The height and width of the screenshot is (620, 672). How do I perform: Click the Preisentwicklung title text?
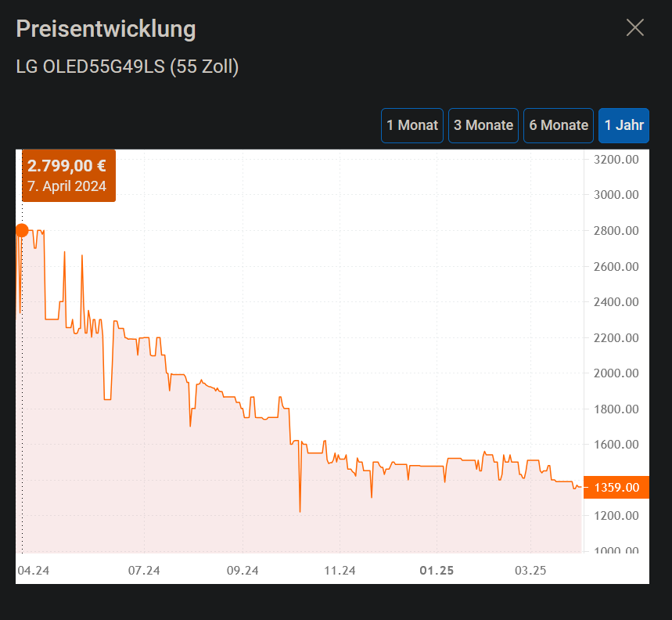pos(106,28)
